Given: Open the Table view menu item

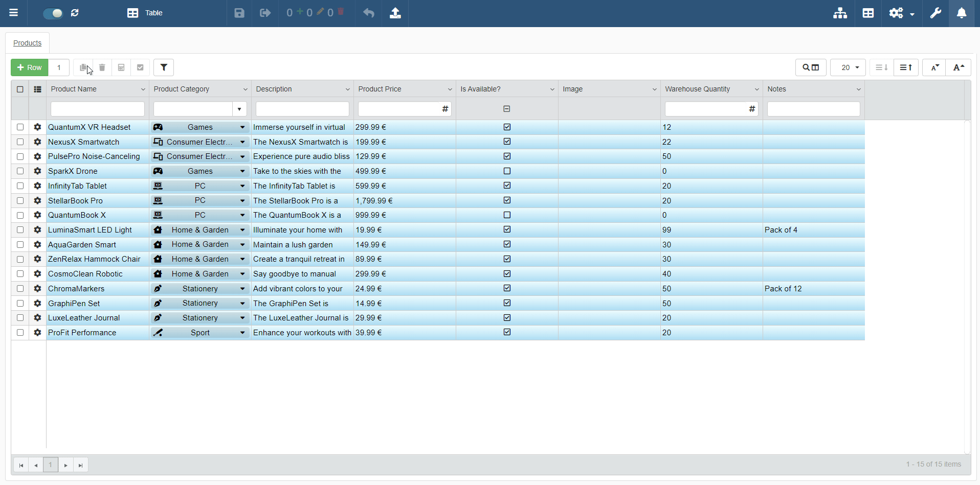Looking at the screenshot, I should 145,13.
